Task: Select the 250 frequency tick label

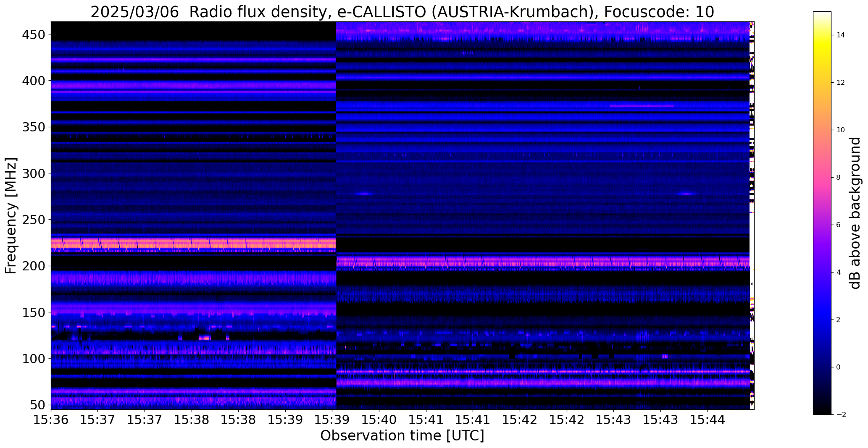Action: tap(33, 220)
